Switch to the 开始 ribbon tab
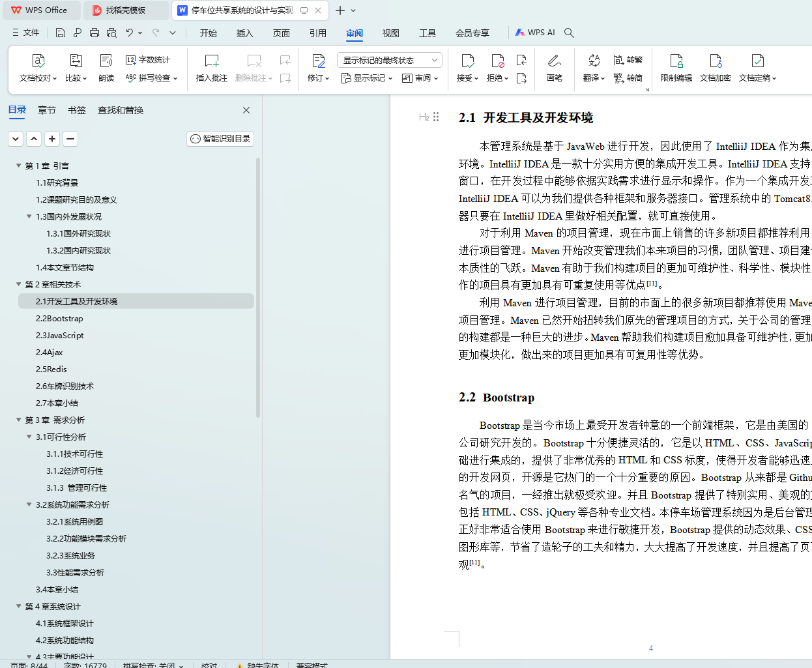The height and width of the screenshot is (668, 812). pyautogui.click(x=209, y=33)
